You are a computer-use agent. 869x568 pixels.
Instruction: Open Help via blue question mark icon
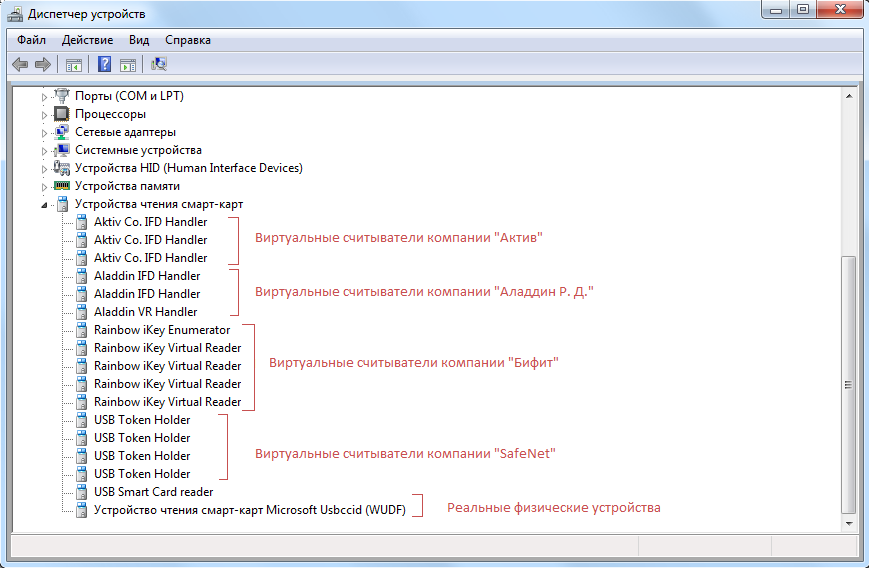[104, 65]
